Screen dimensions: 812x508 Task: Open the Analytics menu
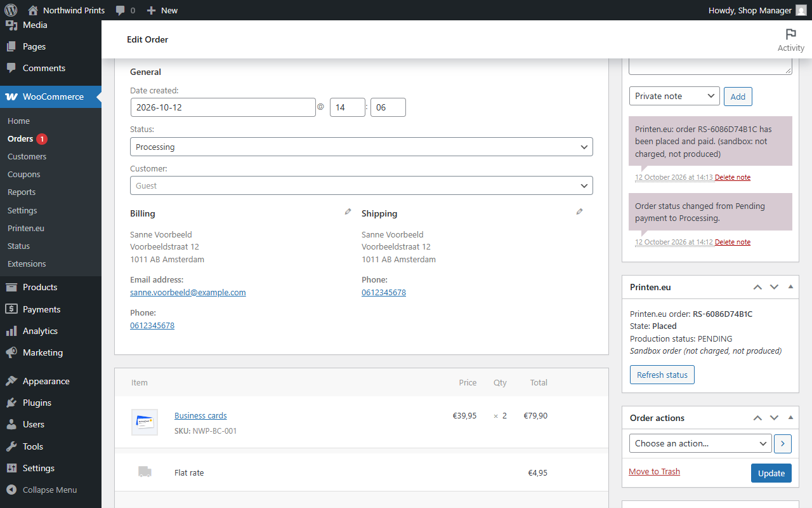tap(51, 331)
